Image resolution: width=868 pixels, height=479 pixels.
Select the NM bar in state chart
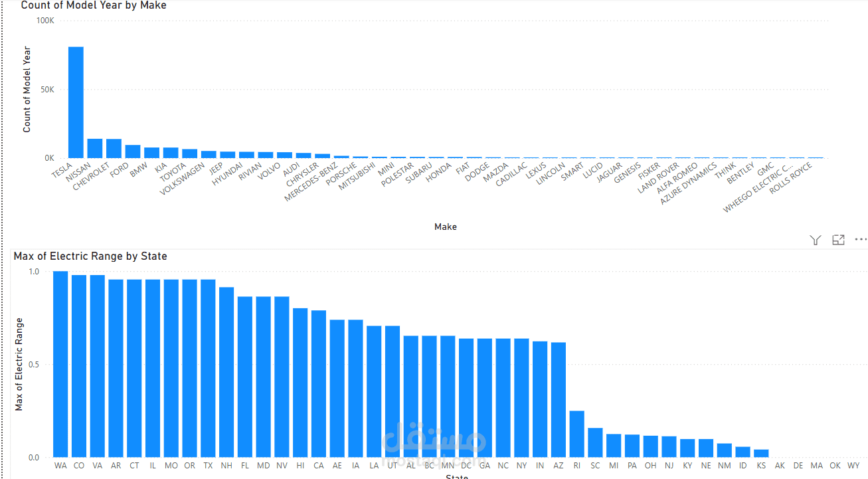pos(724,450)
